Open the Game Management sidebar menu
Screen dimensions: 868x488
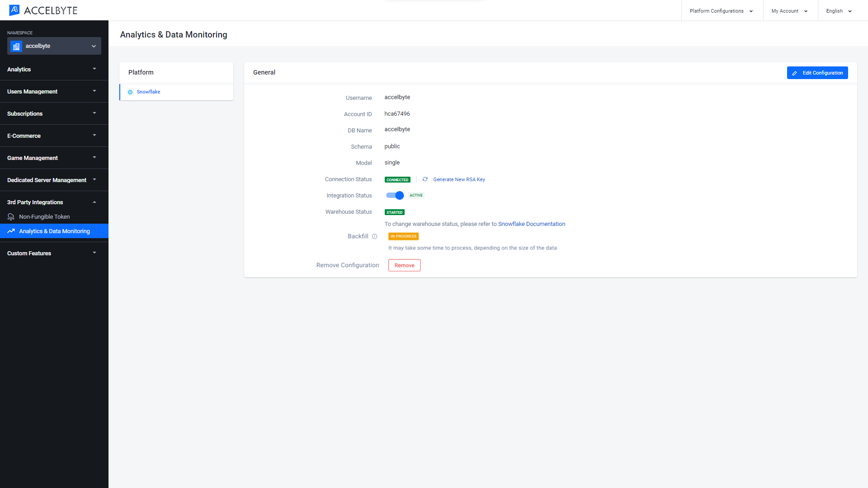coord(51,157)
